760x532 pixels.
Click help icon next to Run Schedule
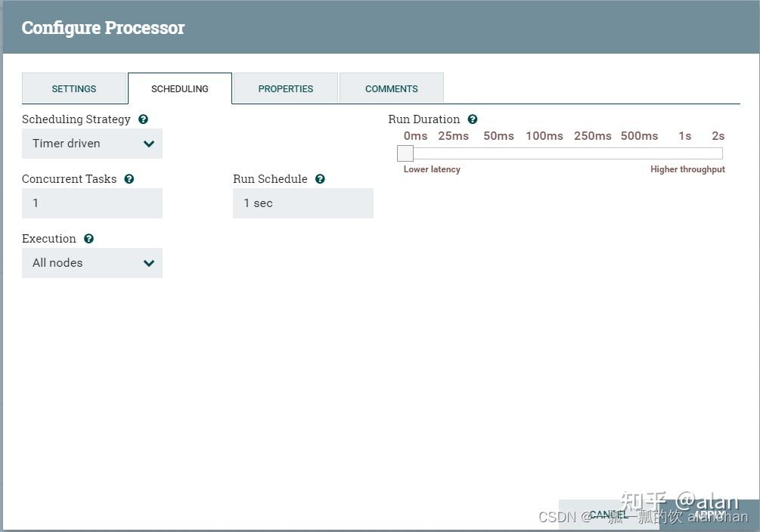click(320, 179)
